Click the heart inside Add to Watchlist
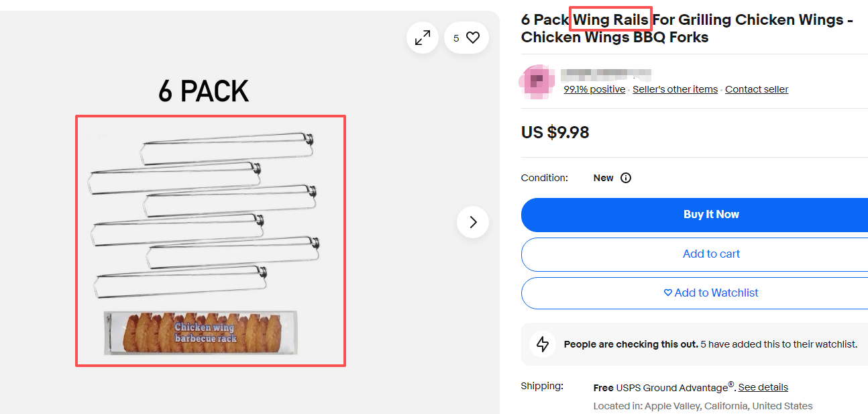 pyautogui.click(x=667, y=293)
